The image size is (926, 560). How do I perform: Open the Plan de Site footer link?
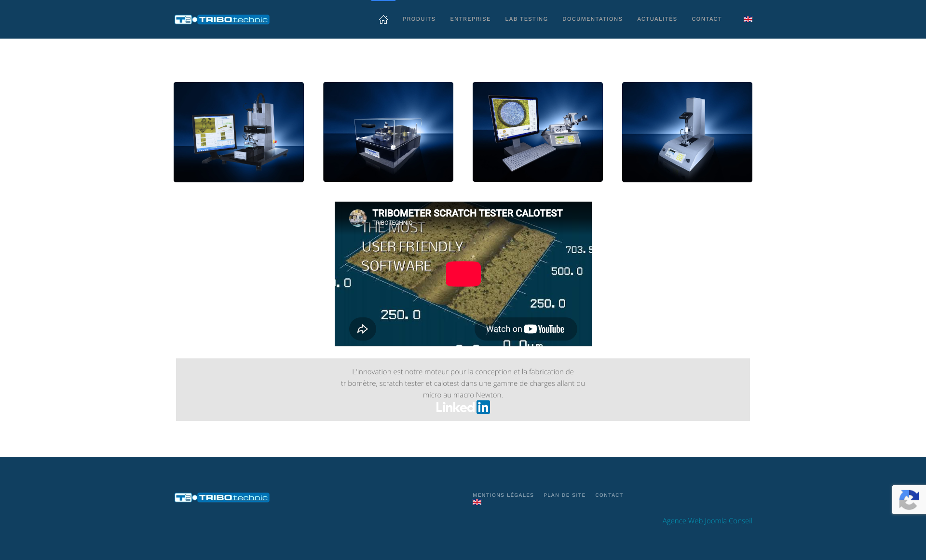564,495
